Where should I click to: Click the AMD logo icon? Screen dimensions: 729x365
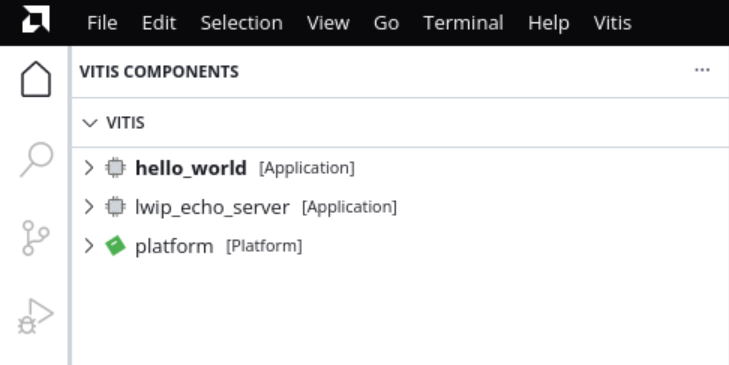[x=36, y=20]
